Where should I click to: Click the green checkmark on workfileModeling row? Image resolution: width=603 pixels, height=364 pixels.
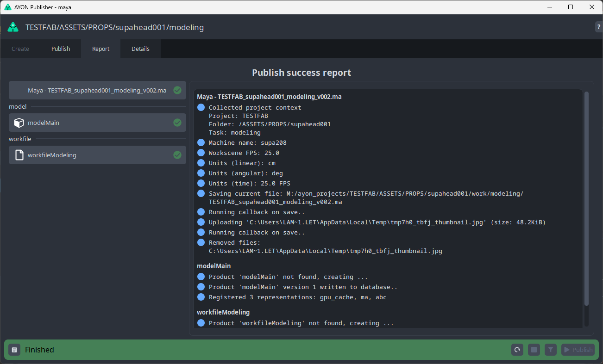pos(177,155)
